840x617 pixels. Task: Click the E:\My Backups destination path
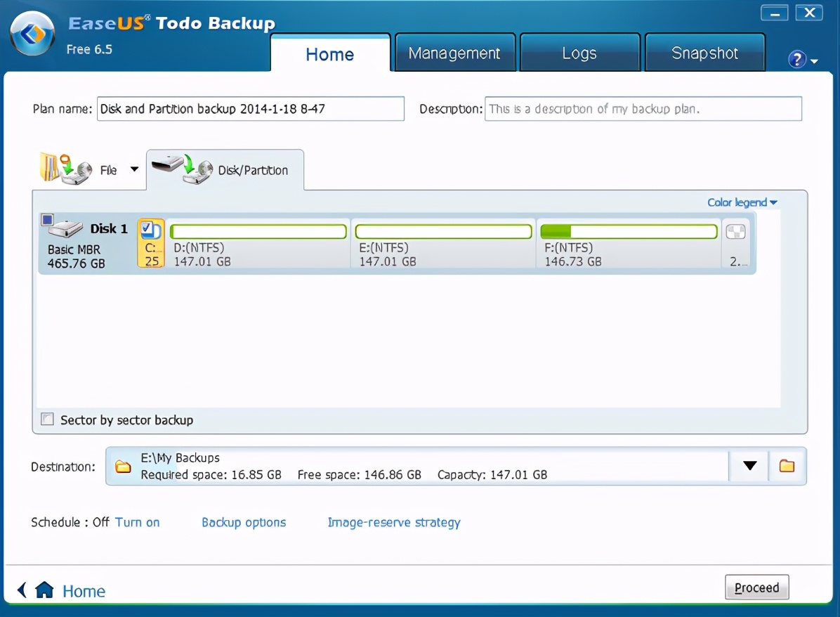(x=180, y=457)
